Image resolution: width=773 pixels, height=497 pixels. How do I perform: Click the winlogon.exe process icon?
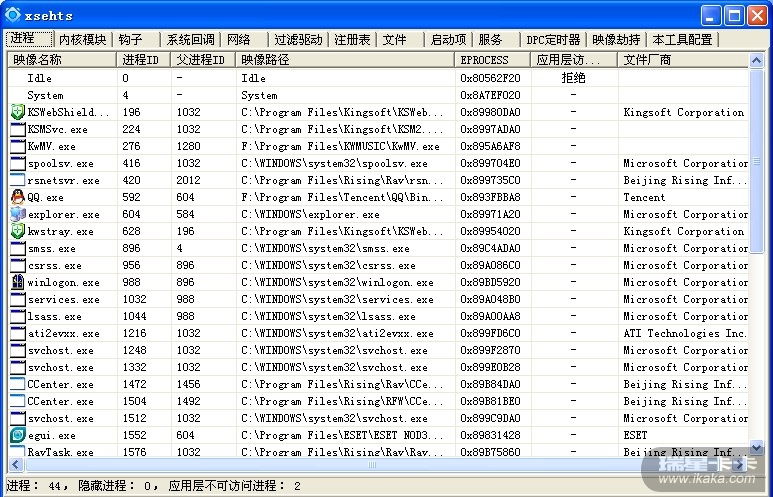[x=18, y=283]
